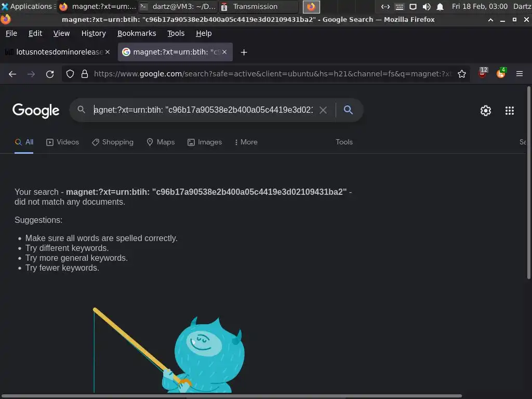Click the vertical page scrollbar
532x399 pixels.
528,182
